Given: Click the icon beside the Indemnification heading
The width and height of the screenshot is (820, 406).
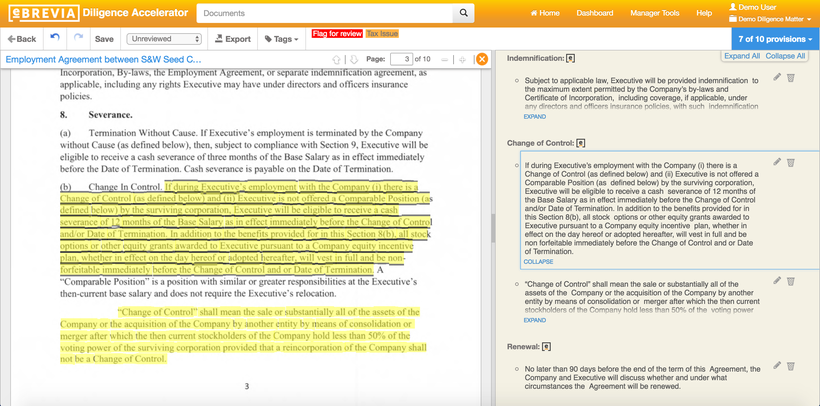Looking at the screenshot, I should tap(571, 59).
